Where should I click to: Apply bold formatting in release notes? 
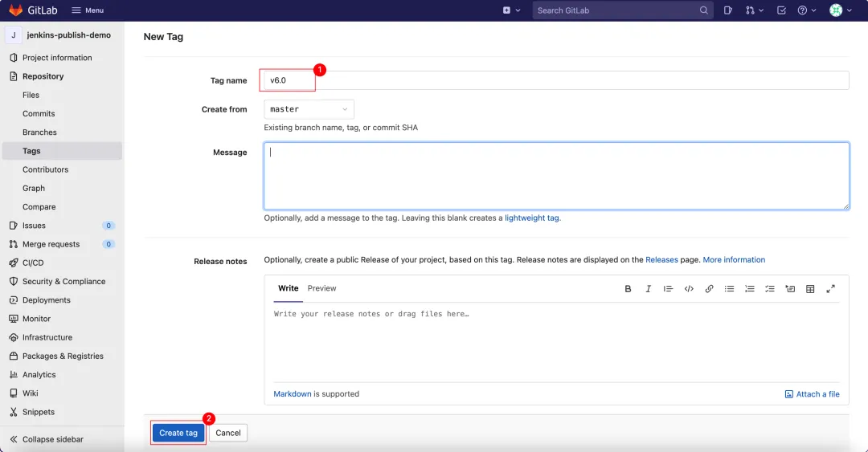pos(628,289)
